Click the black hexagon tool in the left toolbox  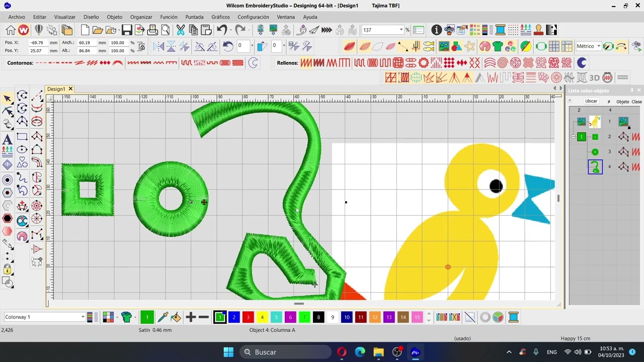[8, 218]
